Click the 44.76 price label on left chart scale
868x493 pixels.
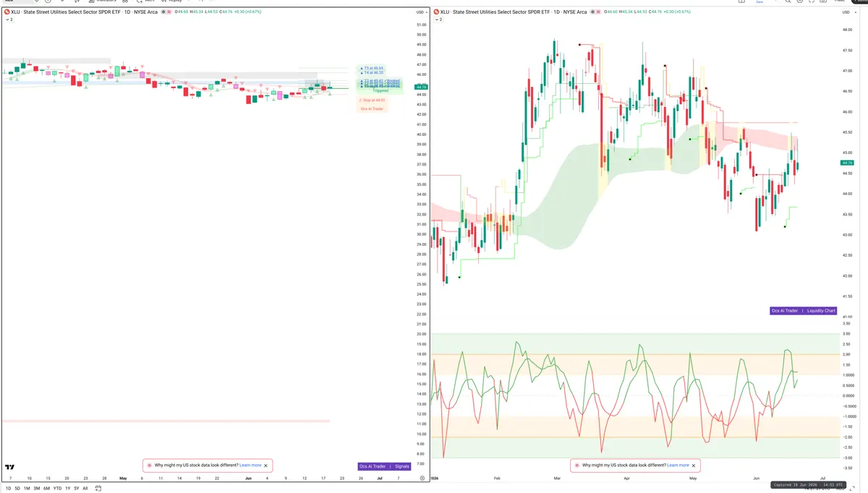(x=420, y=87)
